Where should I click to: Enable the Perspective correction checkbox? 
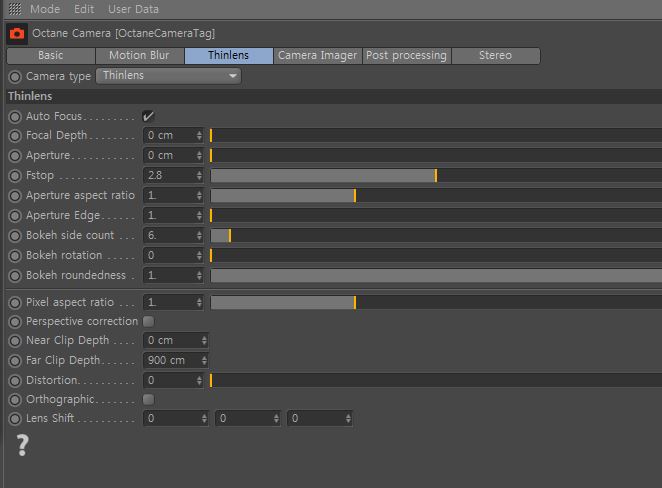tap(149, 321)
